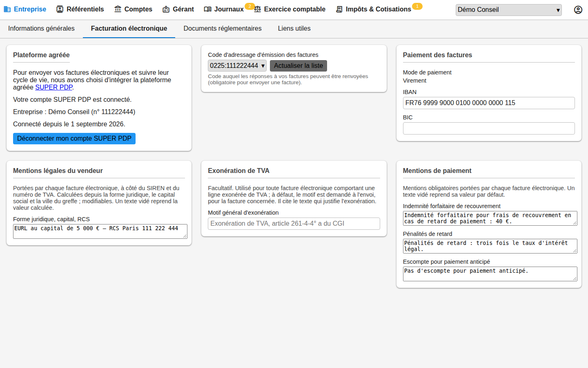Open the Démo Conseil company dropdown

508,10
